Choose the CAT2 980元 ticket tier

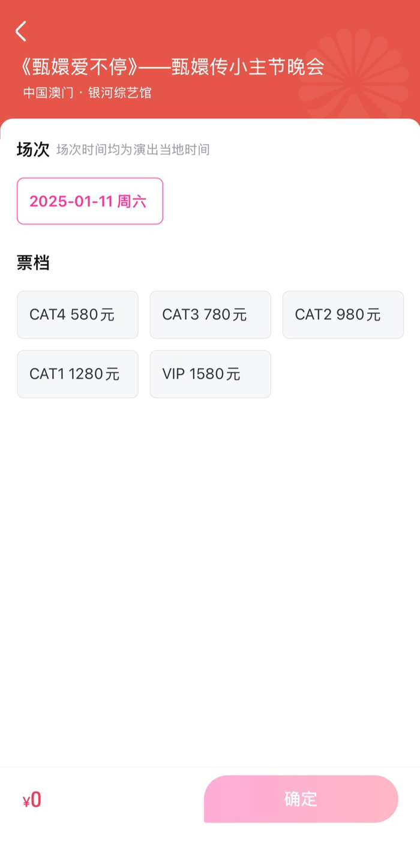[343, 315]
